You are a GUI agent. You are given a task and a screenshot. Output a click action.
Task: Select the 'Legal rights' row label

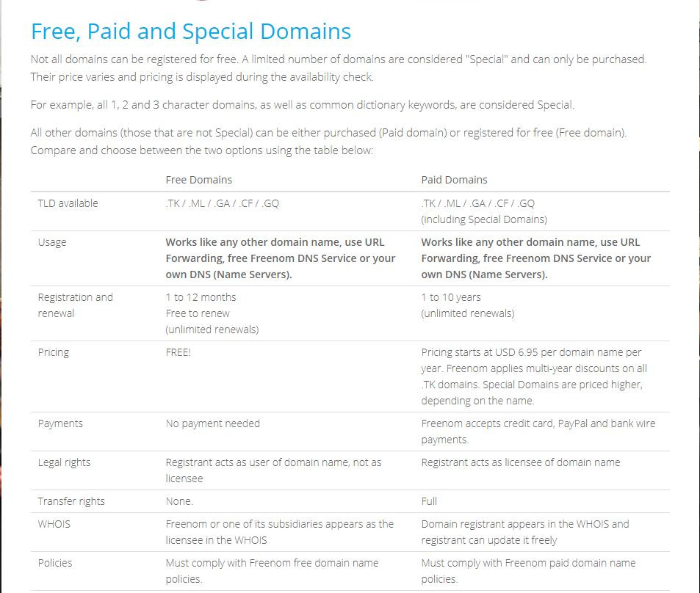click(x=64, y=462)
